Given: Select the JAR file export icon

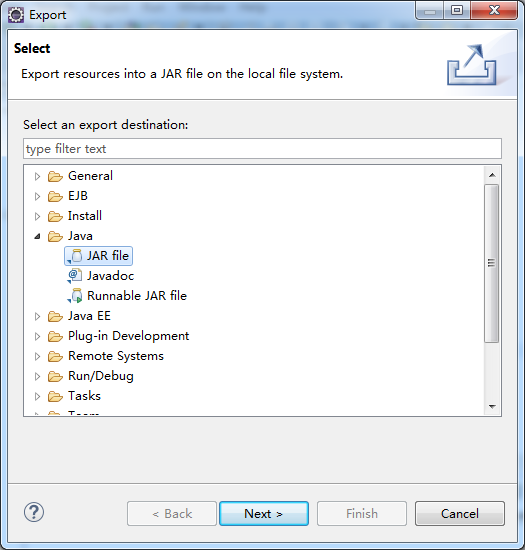Looking at the screenshot, I should tap(75, 256).
